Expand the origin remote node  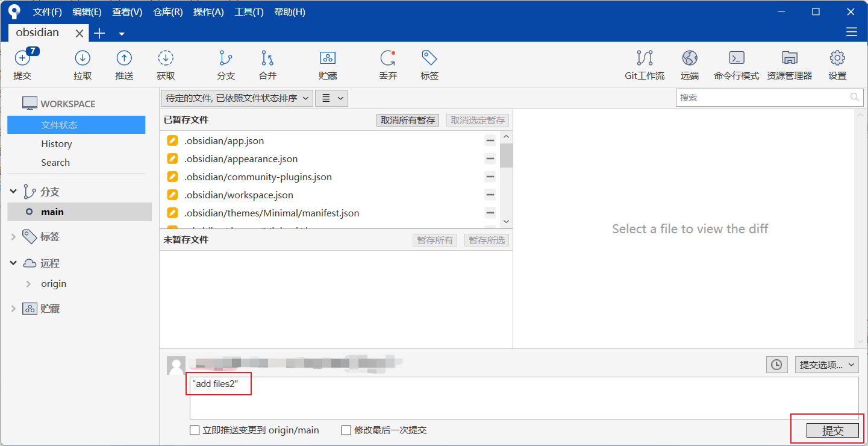point(28,284)
